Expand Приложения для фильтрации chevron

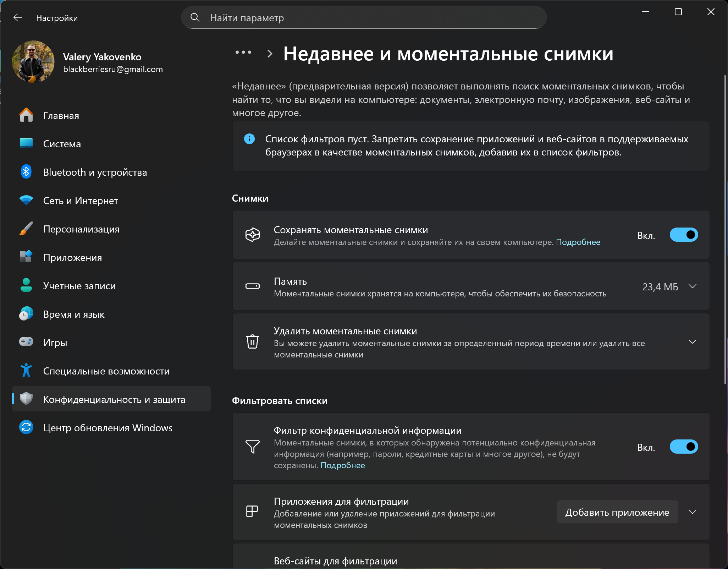pyautogui.click(x=692, y=512)
